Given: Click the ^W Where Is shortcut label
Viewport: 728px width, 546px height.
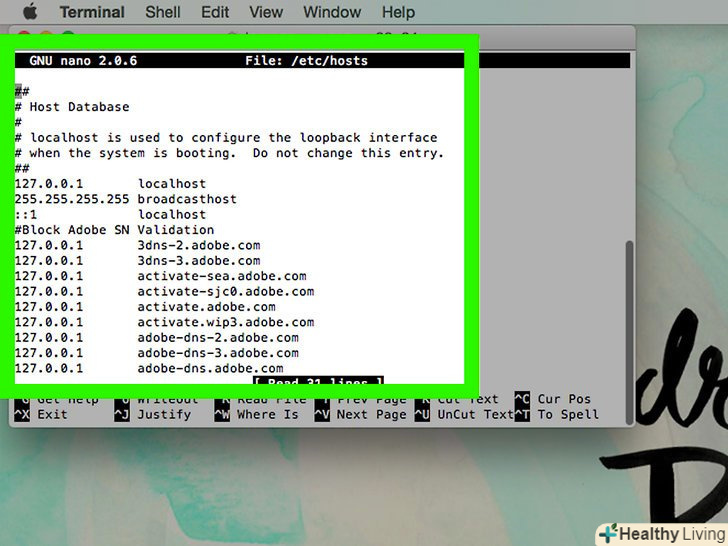Looking at the screenshot, I should (256, 414).
